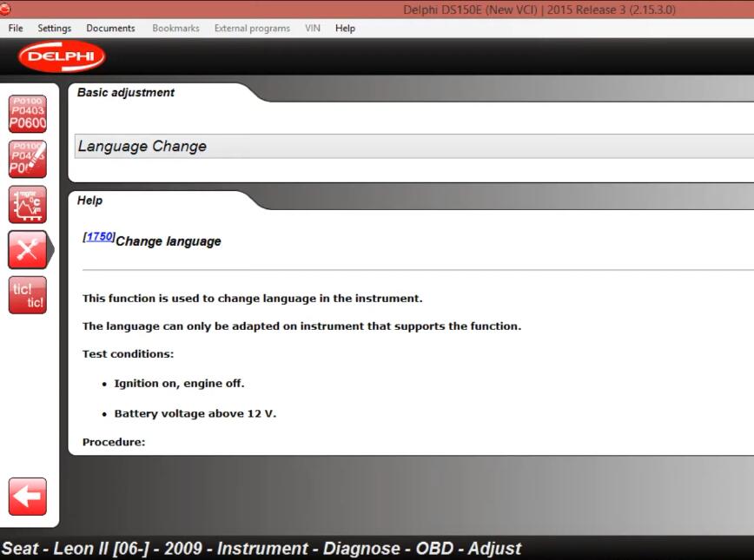This screenshot has width=754, height=560.
Task: Click the sentence about changing instrument language
Action: [x=253, y=299]
